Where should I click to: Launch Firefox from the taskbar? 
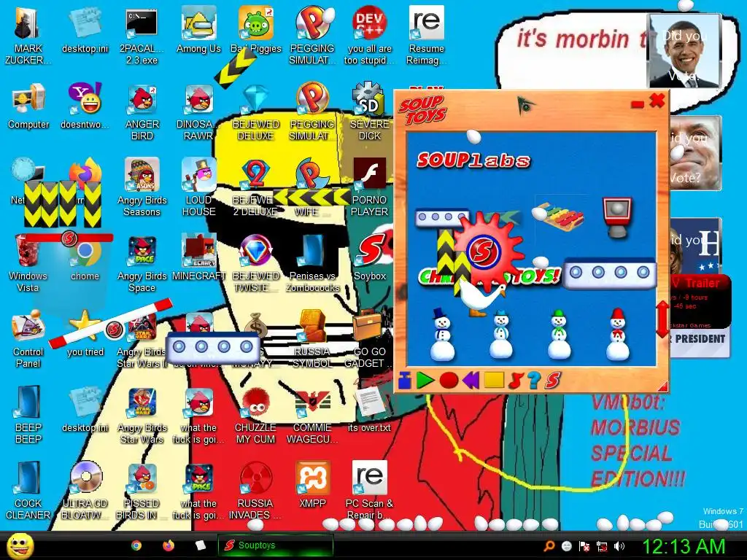point(169,545)
